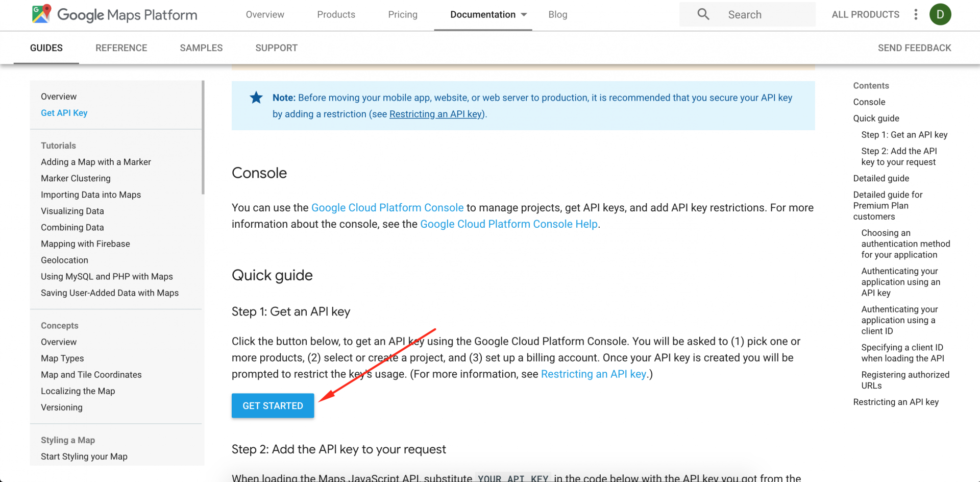Jump to Registering authorized URLs

tap(905, 380)
